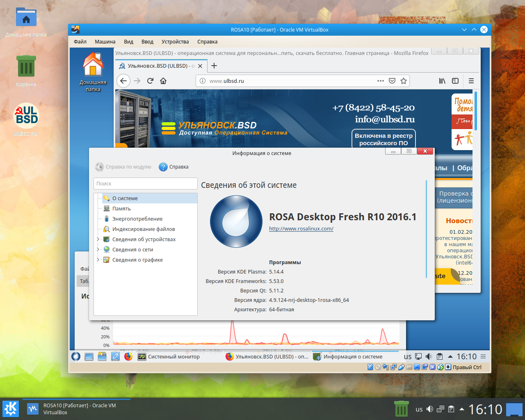Click the Firefox reload page icon
The image size is (525, 420).
pyautogui.click(x=150, y=81)
